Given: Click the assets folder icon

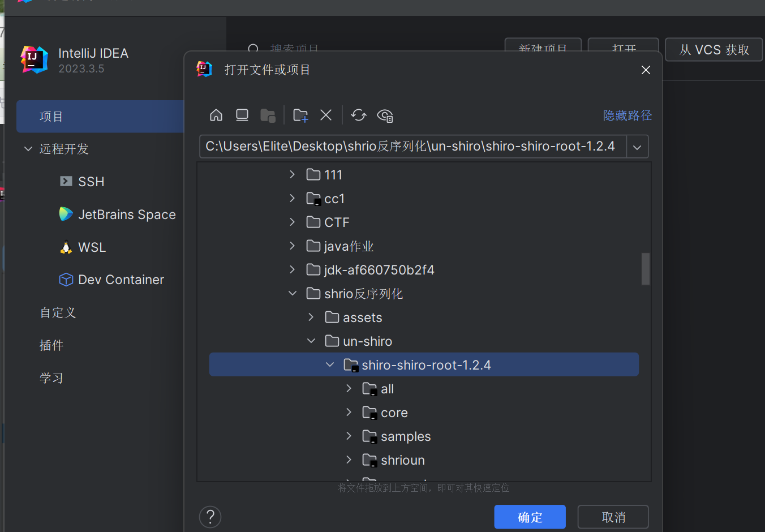Looking at the screenshot, I should (332, 317).
